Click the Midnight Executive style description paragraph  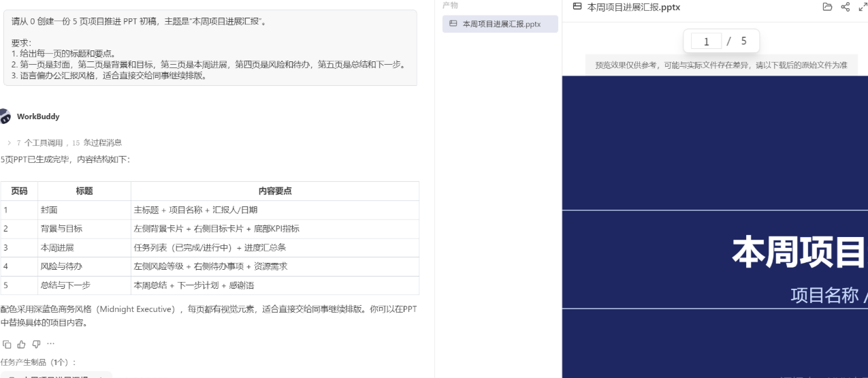[x=209, y=316]
